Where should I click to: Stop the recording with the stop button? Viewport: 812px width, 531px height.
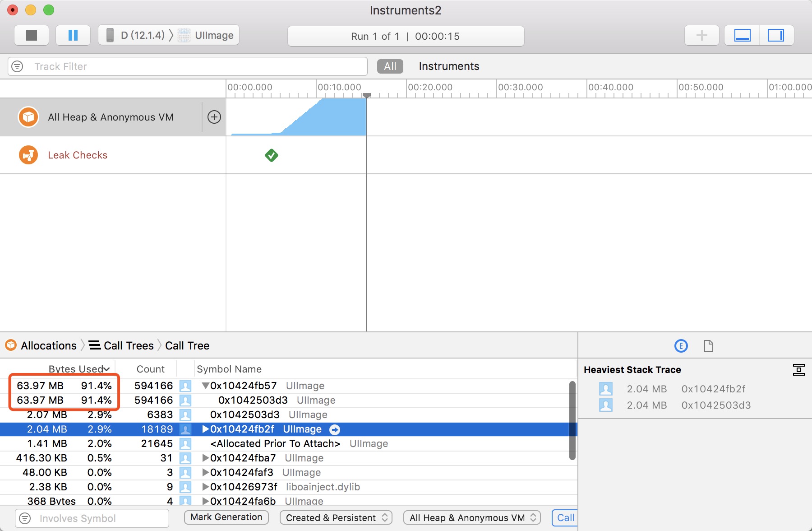coord(32,35)
